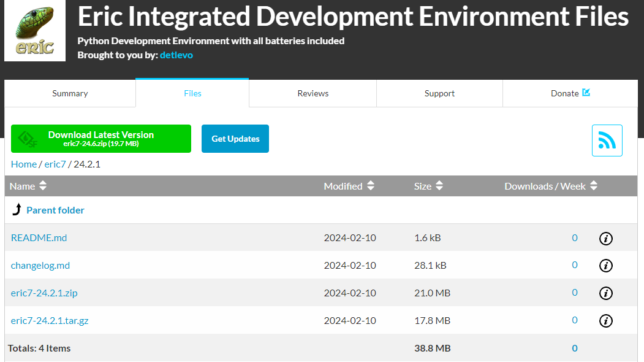Click the 24.2.1 breadcrumb text
Image resolution: width=644 pixels, height=362 pixels.
pos(87,164)
